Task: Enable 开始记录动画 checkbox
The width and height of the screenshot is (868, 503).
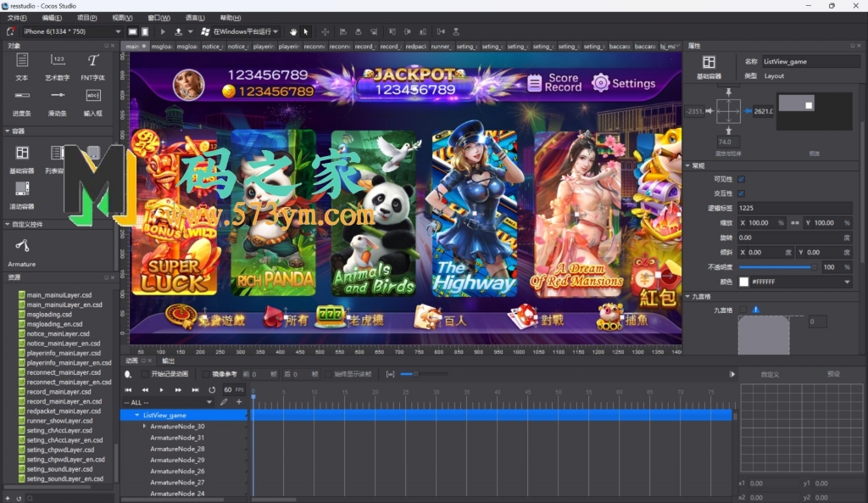Action: 145,374
